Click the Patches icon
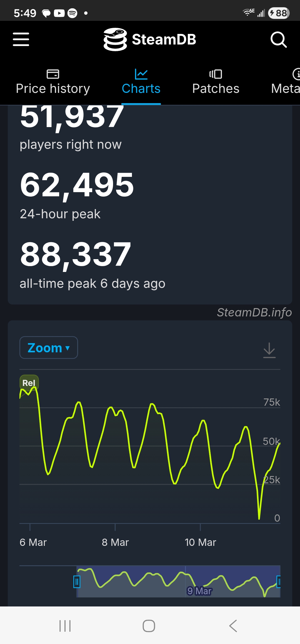Screen dimensions: 300x644 [x=216, y=74]
